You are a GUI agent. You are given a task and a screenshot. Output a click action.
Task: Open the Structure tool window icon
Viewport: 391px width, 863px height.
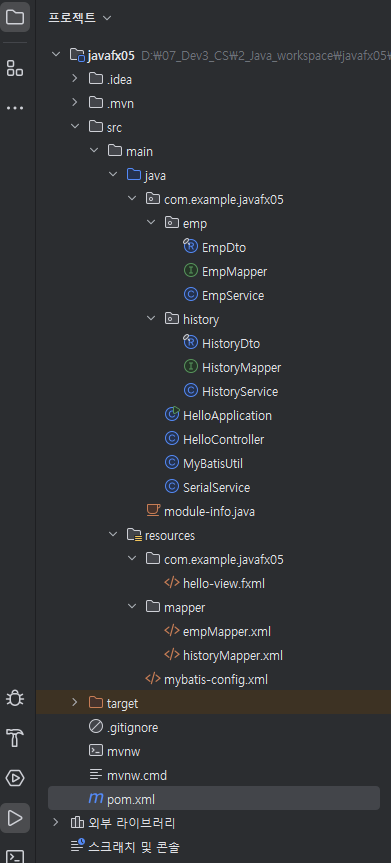(15, 68)
